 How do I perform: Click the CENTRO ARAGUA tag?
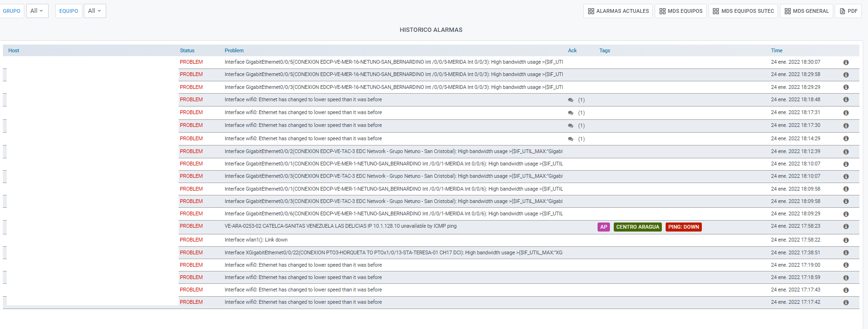638,227
